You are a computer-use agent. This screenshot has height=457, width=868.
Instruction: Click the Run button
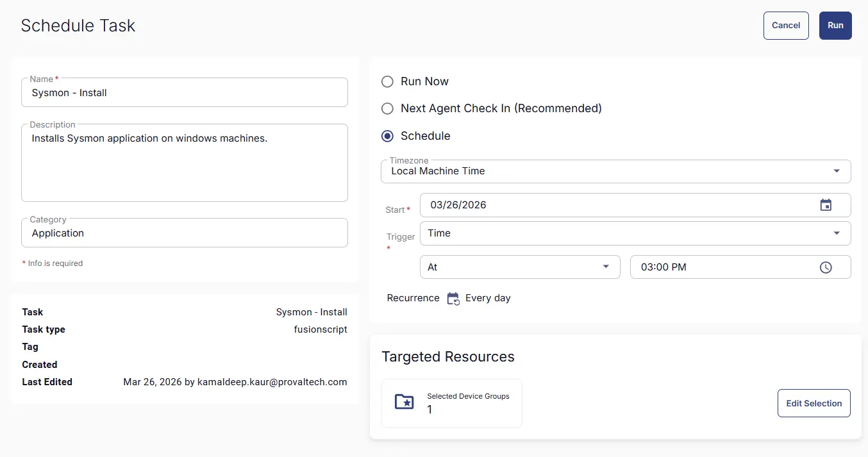pyautogui.click(x=835, y=26)
